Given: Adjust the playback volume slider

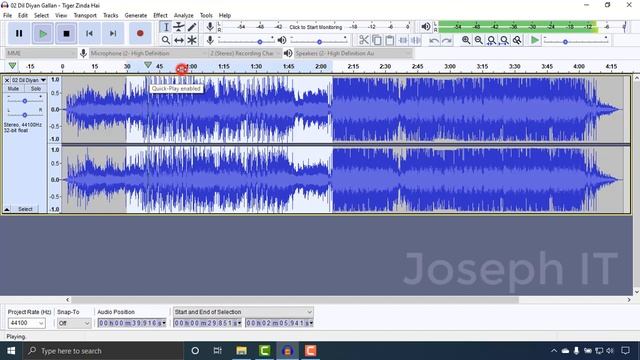Looking at the screenshot, I should tap(319, 42).
